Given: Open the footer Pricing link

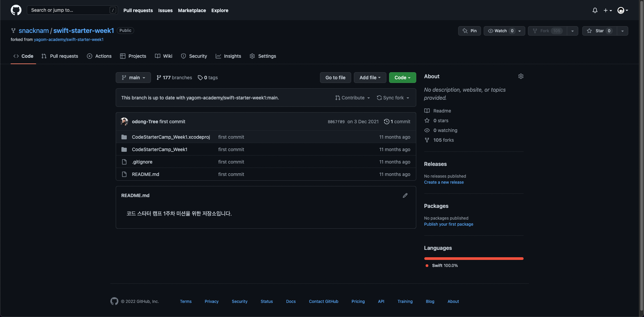Looking at the screenshot, I should click(x=358, y=302).
